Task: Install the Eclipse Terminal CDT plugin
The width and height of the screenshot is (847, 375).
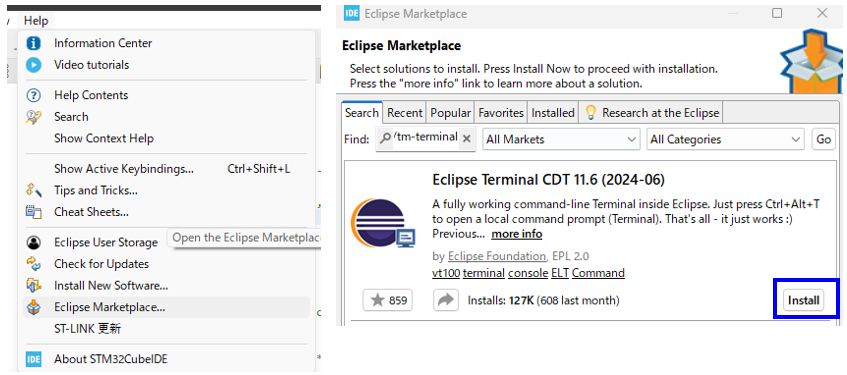Action: [803, 300]
